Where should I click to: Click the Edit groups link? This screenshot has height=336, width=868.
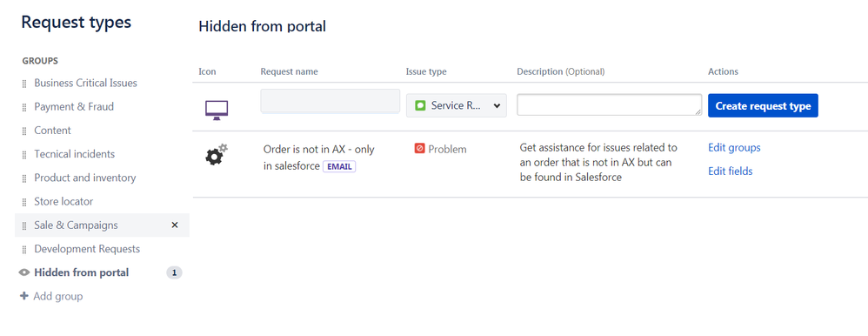(x=734, y=148)
